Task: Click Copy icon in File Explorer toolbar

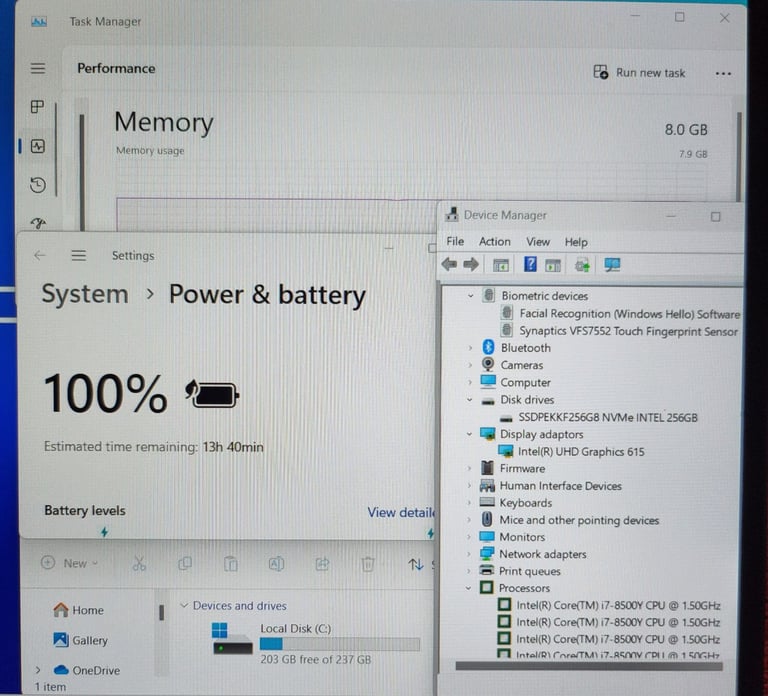Action: pyautogui.click(x=185, y=564)
